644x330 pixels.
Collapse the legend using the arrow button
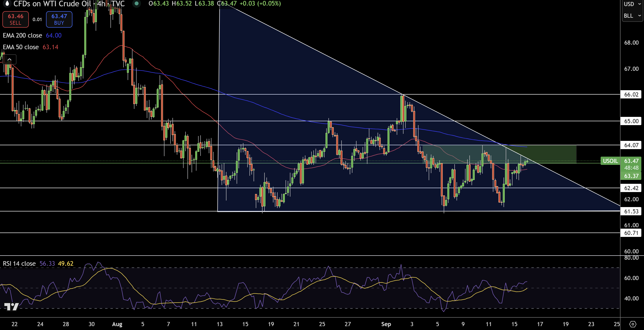click(9, 59)
